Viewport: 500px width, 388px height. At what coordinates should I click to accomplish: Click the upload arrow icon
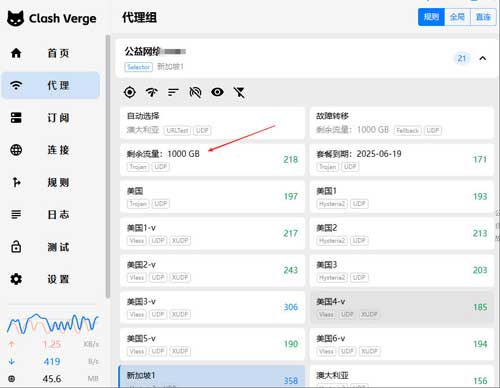click(12, 344)
